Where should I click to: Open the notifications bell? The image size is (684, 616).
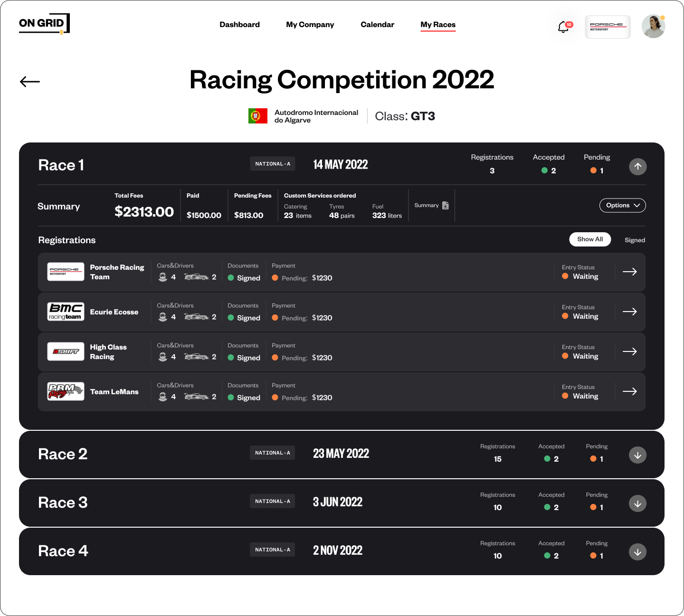pos(564,27)
